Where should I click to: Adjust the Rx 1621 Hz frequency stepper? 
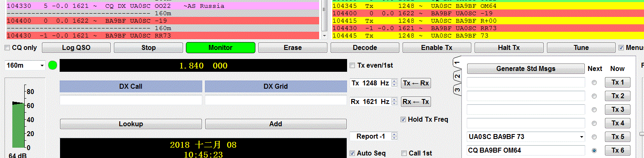pos(394,101)
